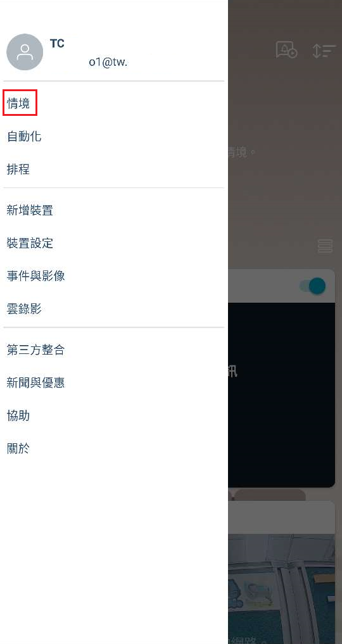
Task: Tap the TC account name
Action: click(x=57, y=44)
